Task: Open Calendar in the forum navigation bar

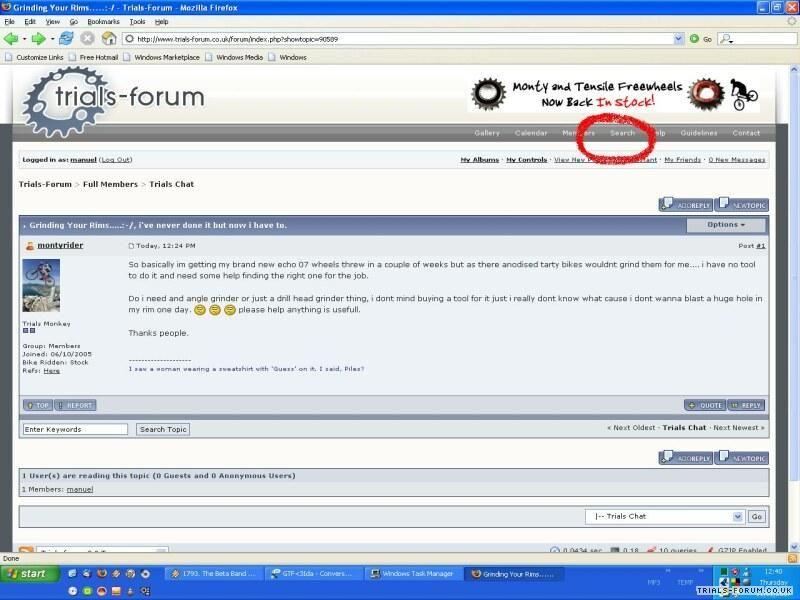Action: click(x=531, y=133)
